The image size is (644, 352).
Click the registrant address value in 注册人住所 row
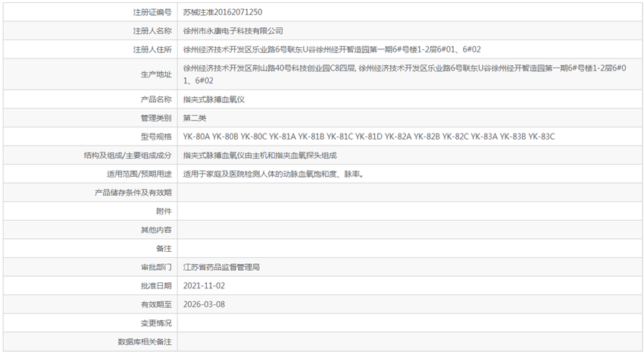[331, 49]
